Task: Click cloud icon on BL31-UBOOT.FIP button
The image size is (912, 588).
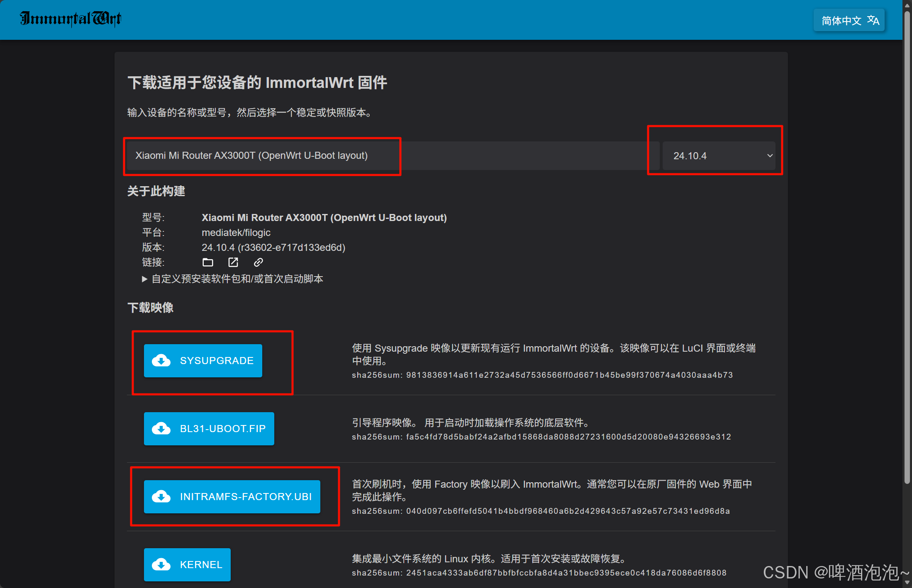Action: pyautogui.click(x=161, y=428)
